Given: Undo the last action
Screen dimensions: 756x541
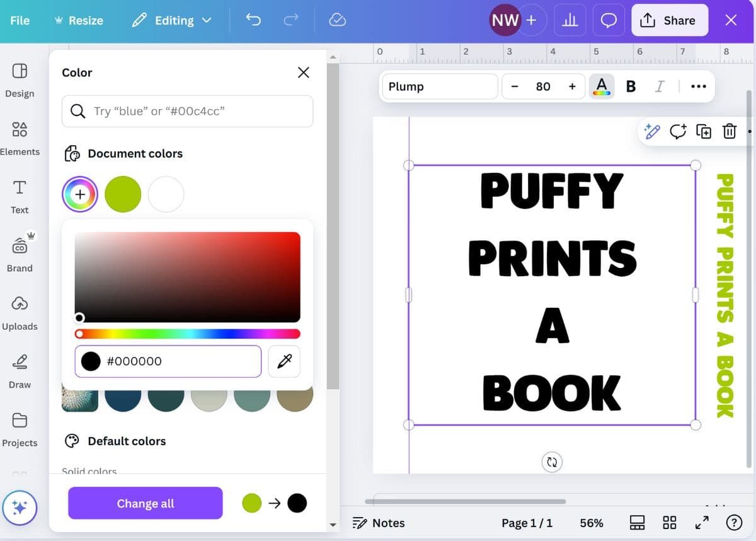Looking at the screenshot, I should coord(253,20).
